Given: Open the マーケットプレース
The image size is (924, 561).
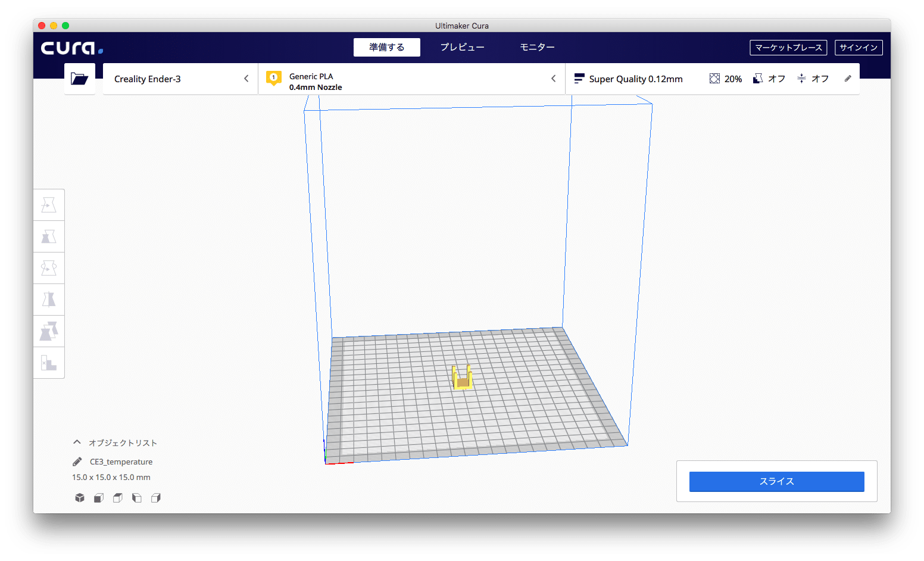Looking at the screenshot, I should pos(788,48).
